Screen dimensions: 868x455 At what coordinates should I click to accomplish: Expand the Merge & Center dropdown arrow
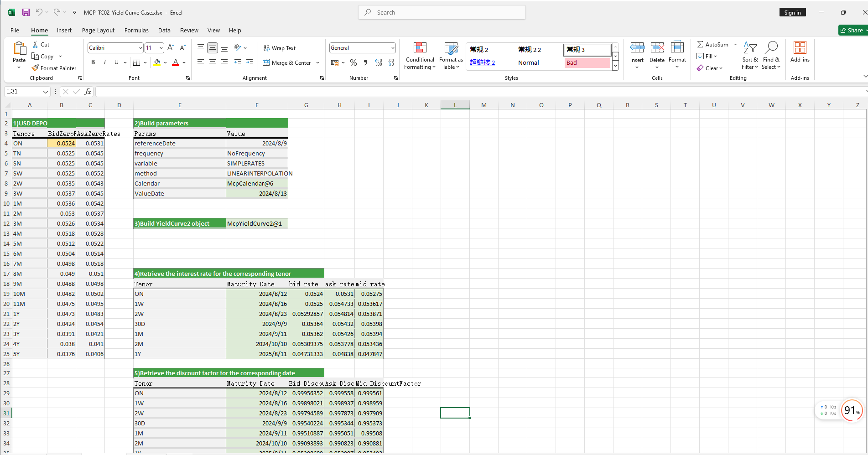tap(318, 63)
